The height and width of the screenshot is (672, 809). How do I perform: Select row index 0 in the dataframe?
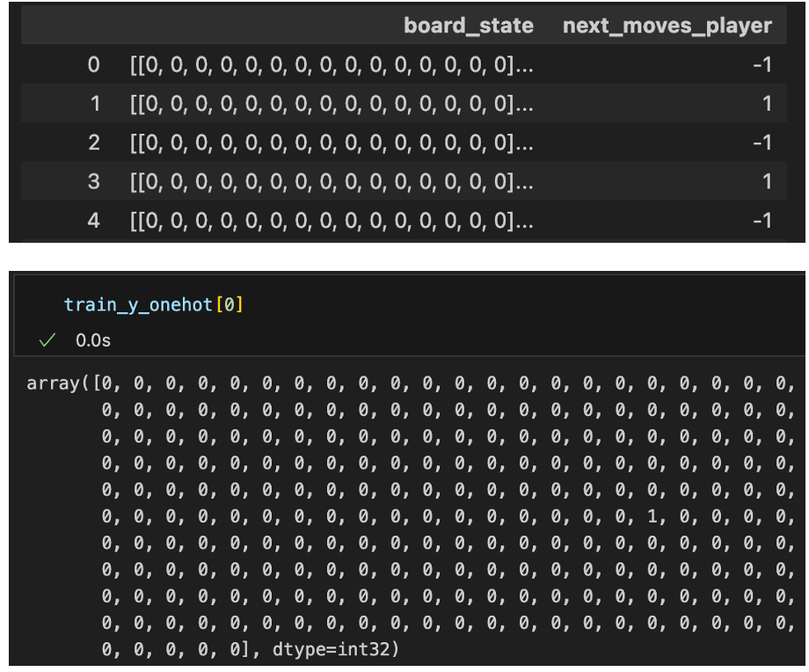(93, 65)
